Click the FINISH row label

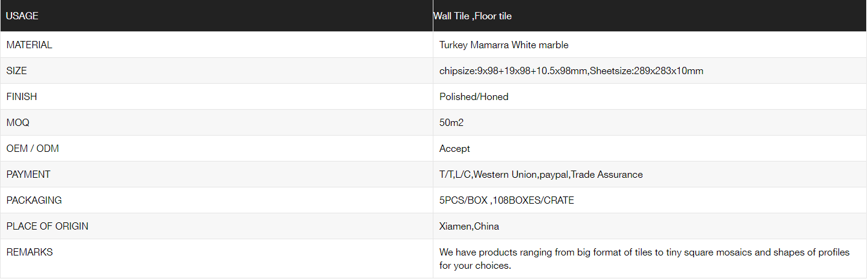tap(22, 96)
